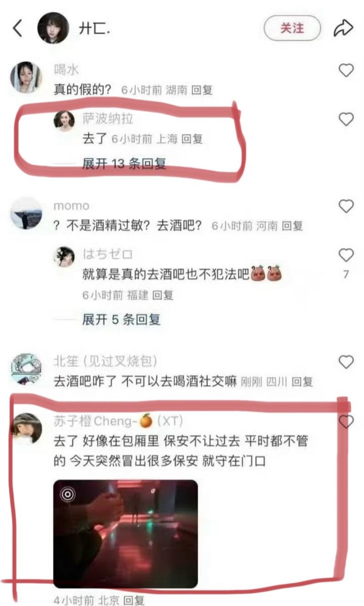Like the comment by 苏子橙Cheng
Viewport: 364px width, 606px height.
click(x=346, y=422)
